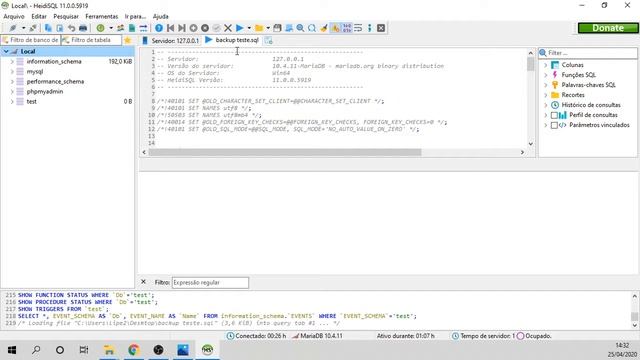Image resolution: width=640 pixels, height=360 pixels.
Task: Open the Pesquisar menu
Action: pyautogui.click(x=66, y=16)
